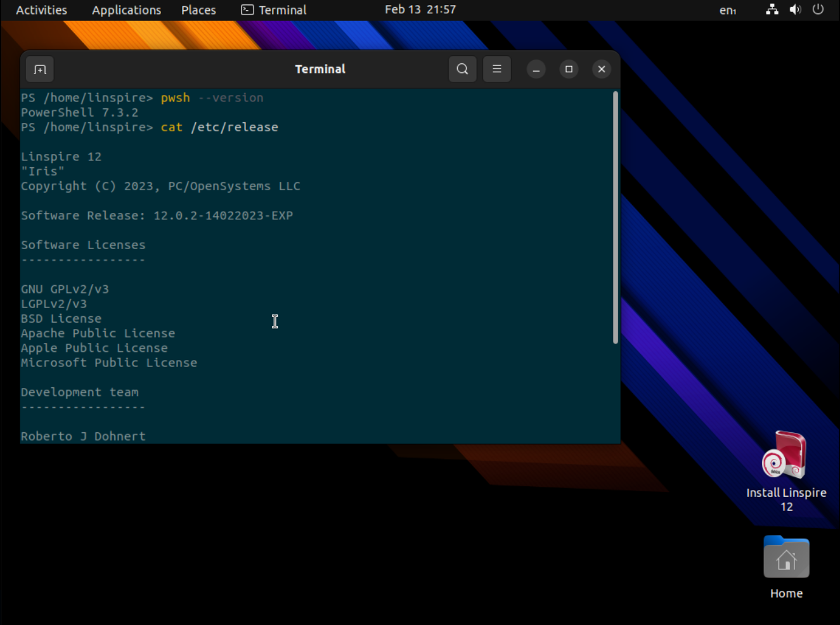The width and height of the screenshot is (840, 625).
Task: Click the 'Development team' heading
Action: [x=80, y=392]
